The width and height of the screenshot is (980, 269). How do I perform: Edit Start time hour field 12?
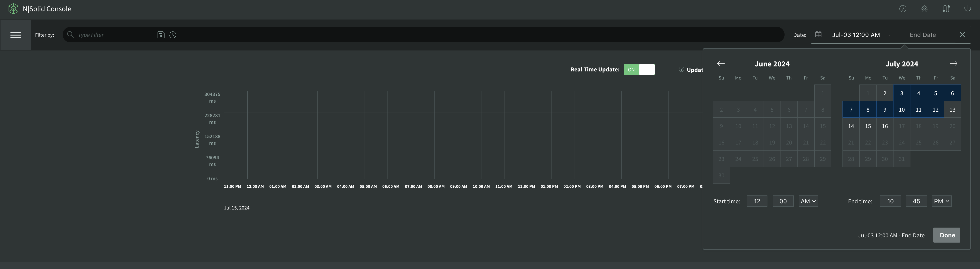coord(757,201)
